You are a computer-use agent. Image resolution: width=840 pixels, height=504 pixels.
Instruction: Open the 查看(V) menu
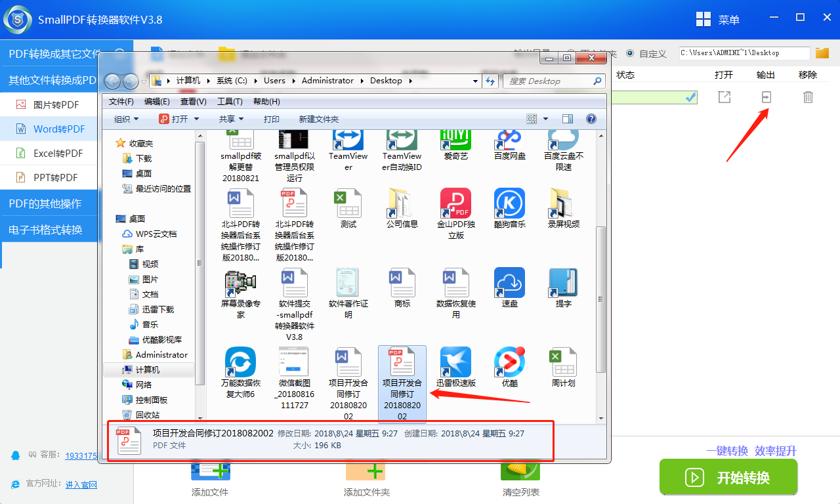194,102
